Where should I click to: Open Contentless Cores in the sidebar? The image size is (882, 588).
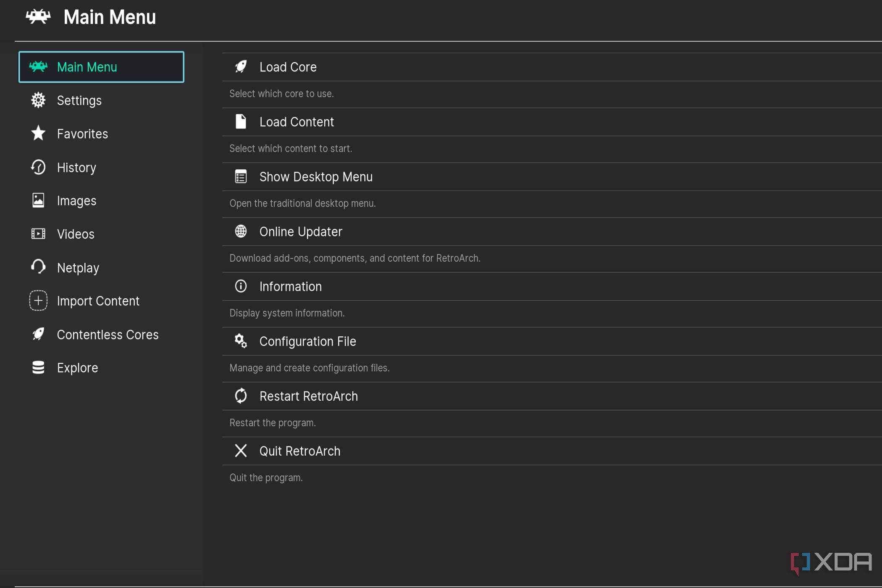[x=101, y=335]
